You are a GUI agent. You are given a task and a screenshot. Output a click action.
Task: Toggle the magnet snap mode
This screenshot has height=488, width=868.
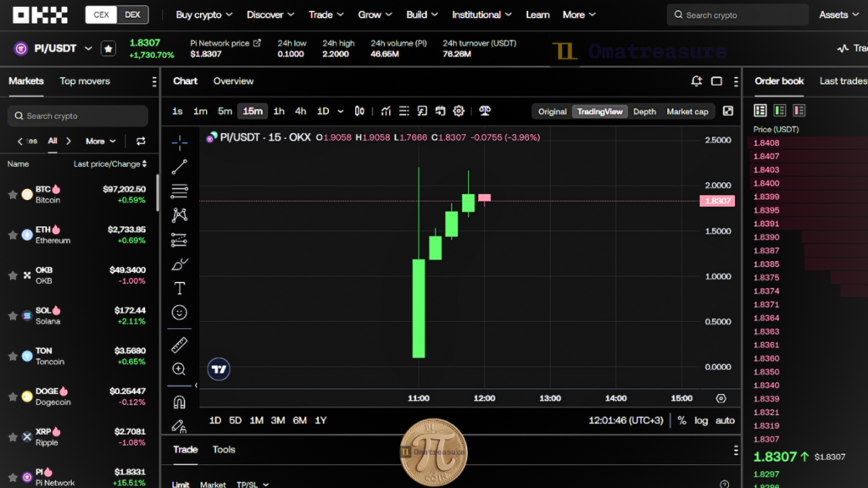coord(180,402)
